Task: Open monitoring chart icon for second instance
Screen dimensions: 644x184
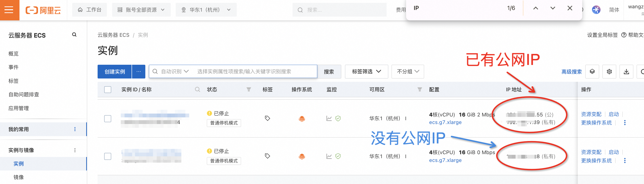Action: point(329,156)
